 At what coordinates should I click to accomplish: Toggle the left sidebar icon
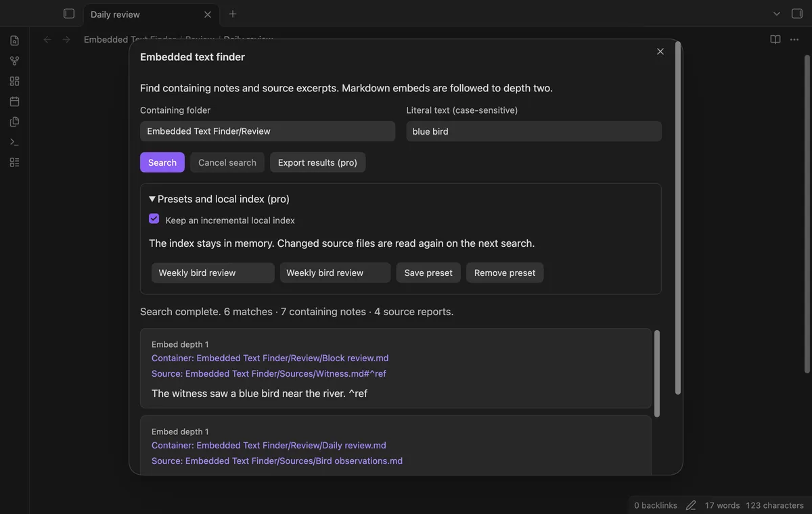coord(68,14)
